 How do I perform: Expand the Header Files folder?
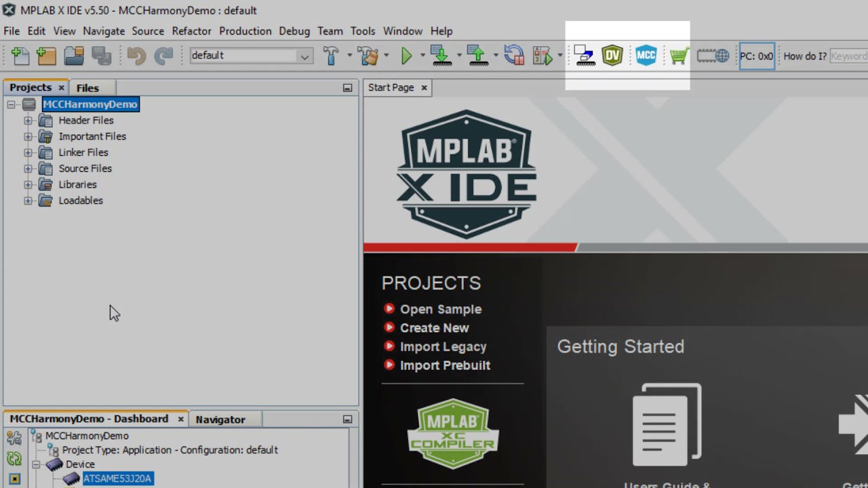[28, 121]
